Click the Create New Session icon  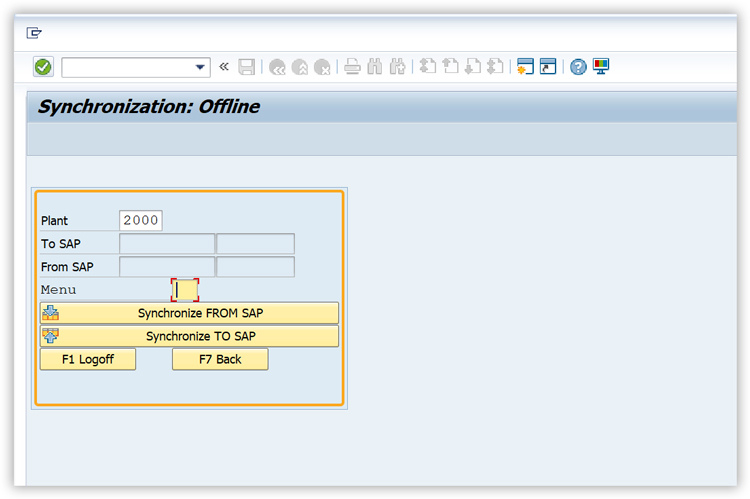tap(525, 66)
